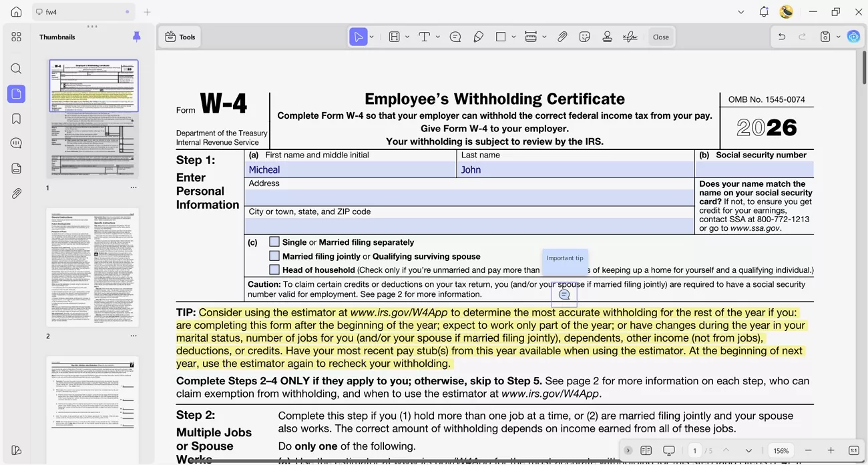Select the signature tool
Screen dimensions: 868x465
tap(630, 37)
